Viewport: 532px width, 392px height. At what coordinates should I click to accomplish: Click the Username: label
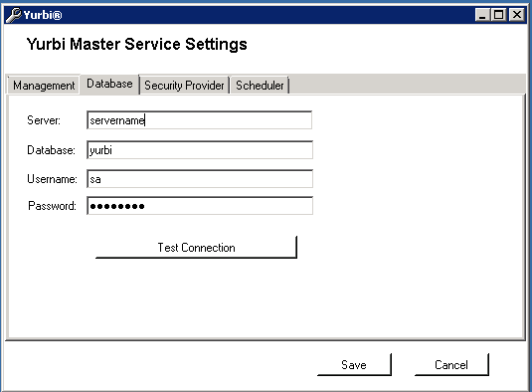[x=53, y=179]
